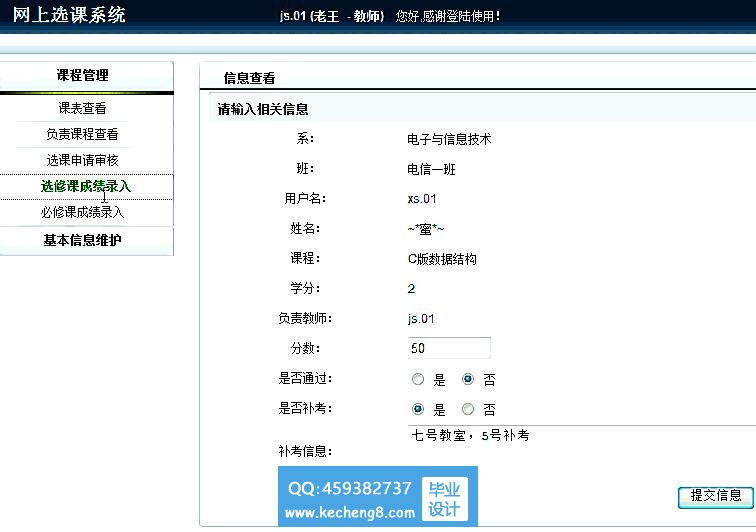This screenshot has height=532, width=756.
Task: Click the class value 电信一班
Action: click(x=431, y=169)
